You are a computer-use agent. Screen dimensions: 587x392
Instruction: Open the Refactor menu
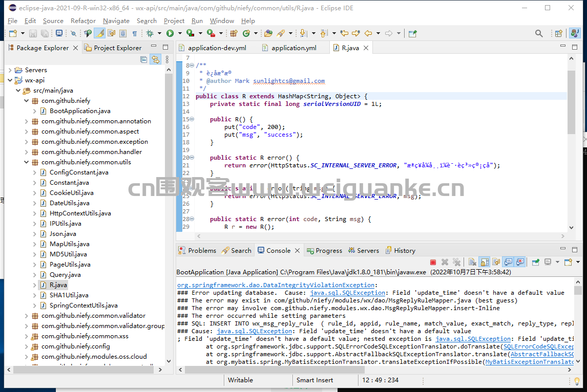(x=83, y=21)
